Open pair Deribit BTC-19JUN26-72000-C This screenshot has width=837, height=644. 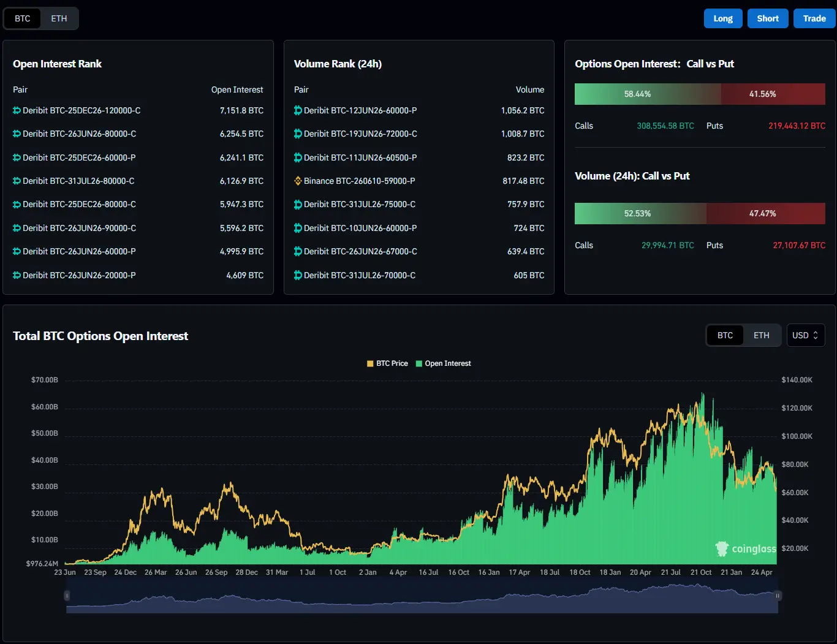(360, 134)
